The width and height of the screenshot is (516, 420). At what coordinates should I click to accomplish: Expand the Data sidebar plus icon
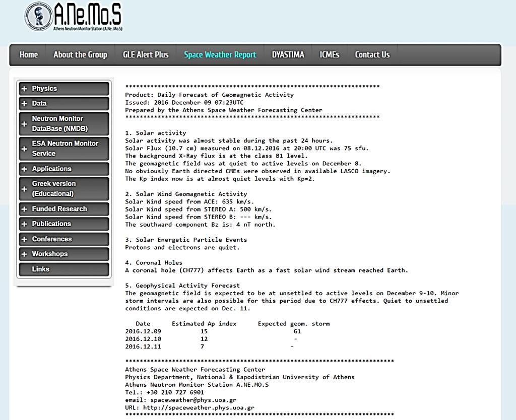24,104
